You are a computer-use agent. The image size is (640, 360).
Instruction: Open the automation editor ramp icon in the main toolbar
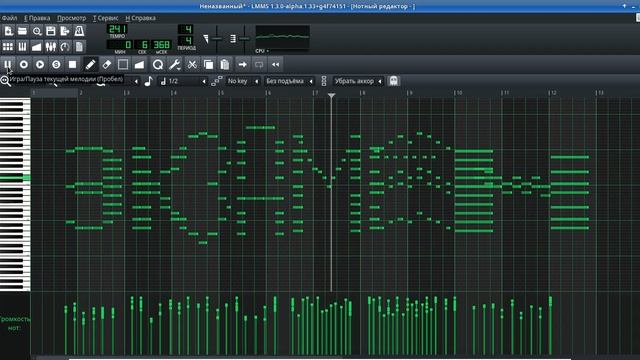click(37, 47)
